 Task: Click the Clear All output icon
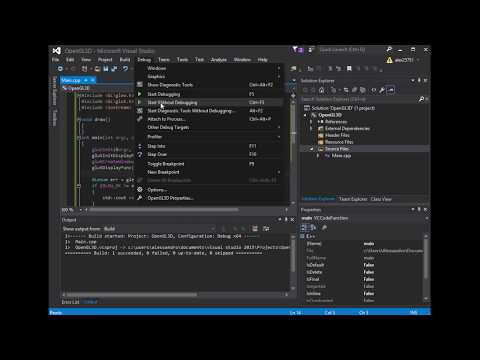[255, 229]
